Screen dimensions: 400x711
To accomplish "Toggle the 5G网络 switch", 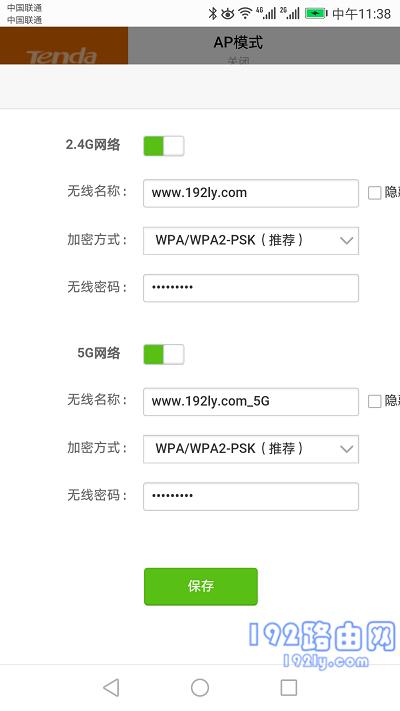I will click(x=164, y=354).
